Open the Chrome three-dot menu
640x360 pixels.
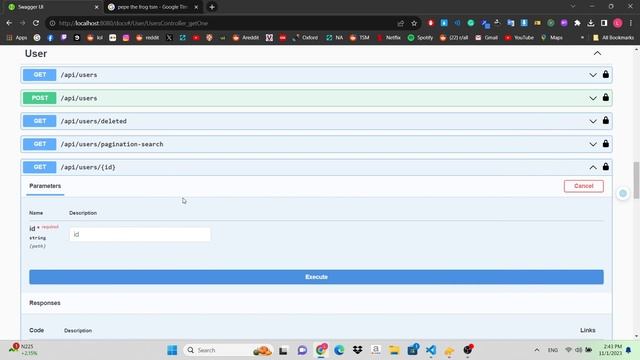pyautogui.click(x=631, y=23)
